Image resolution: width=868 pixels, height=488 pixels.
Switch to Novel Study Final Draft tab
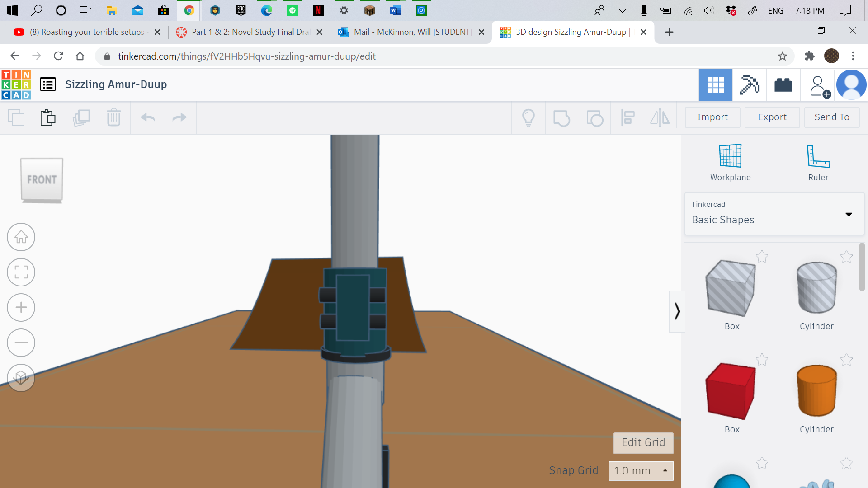click(x=249, y=32)
